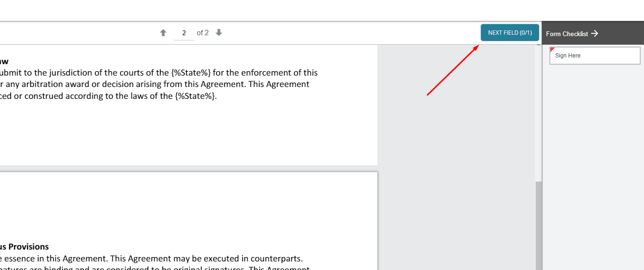
Task: Click the "of 2" page count label
Action: click(202, 33)
